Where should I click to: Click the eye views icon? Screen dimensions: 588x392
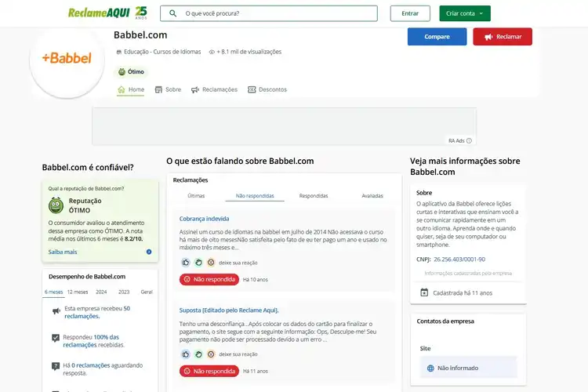tap(212, 53)
